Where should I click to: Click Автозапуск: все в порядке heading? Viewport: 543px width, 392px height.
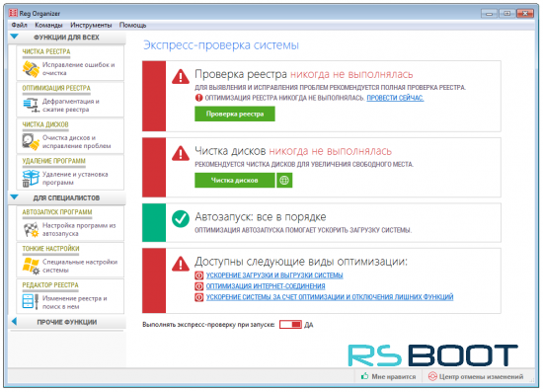tap(261, 217)
